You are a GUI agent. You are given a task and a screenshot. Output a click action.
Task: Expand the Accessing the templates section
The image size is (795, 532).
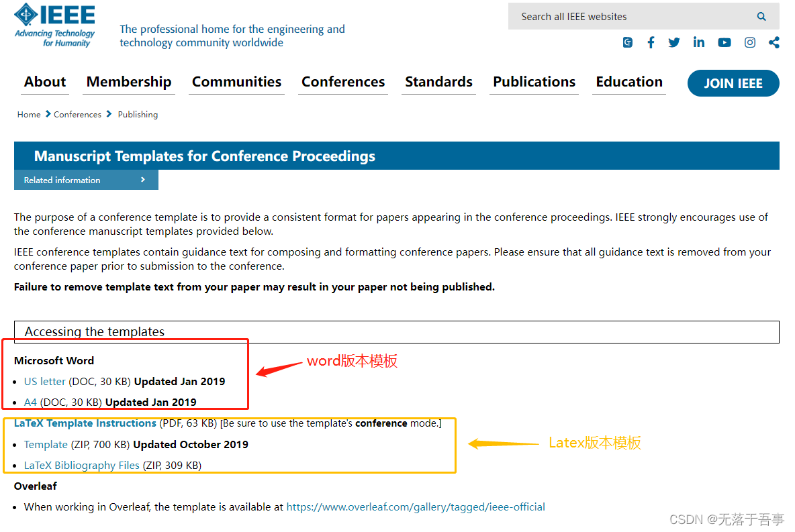(396, 332)
